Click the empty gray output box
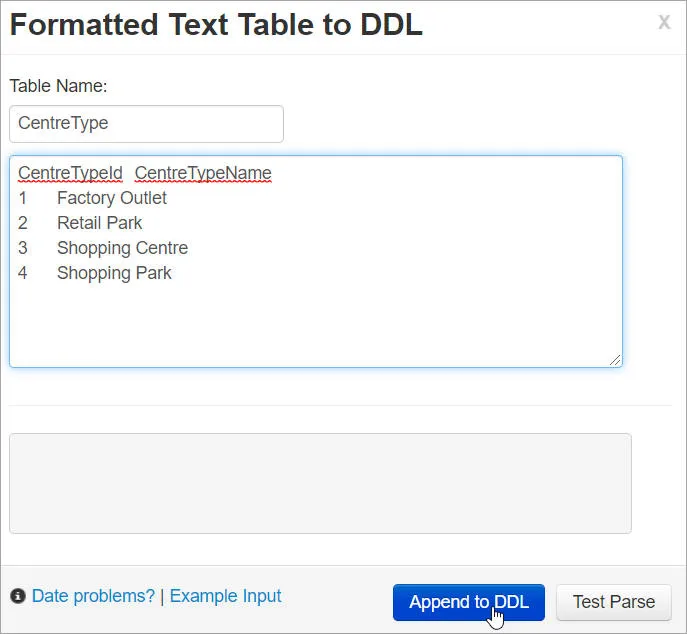Viewport: 687px width, 634px height. [x=320, y=483]
